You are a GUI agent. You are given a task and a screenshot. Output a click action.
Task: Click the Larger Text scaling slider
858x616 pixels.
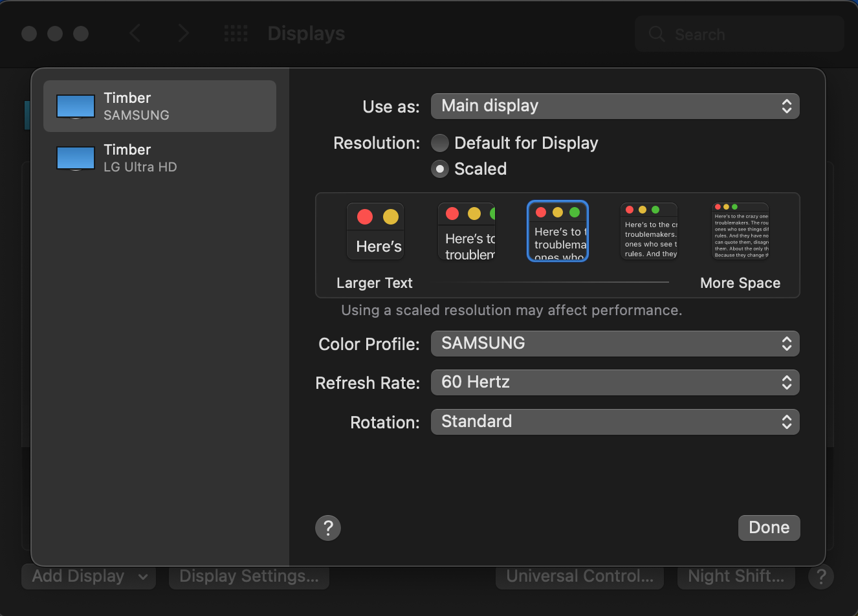coord(375,283)
